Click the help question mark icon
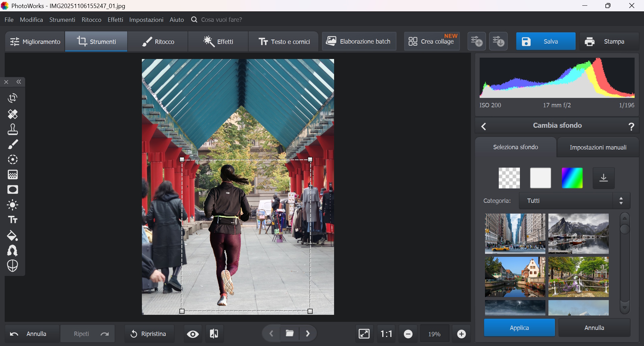Screen dimensions: 644x346 point(631,126)
